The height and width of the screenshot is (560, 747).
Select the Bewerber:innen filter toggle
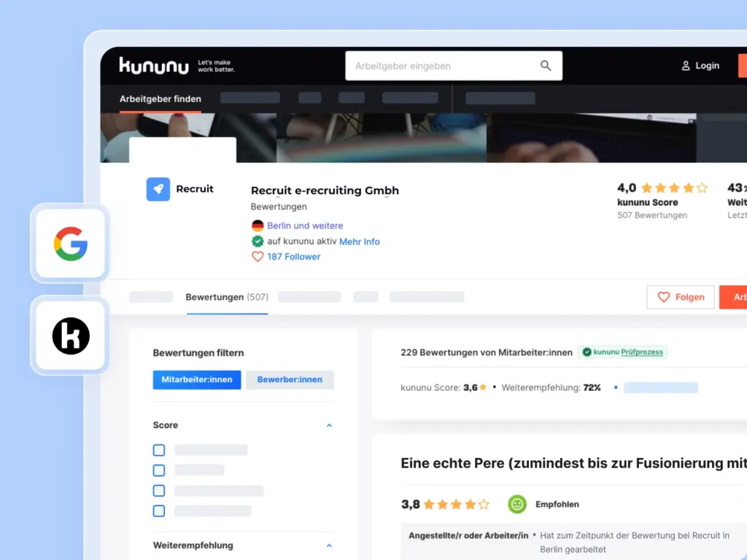coord(290,379)
